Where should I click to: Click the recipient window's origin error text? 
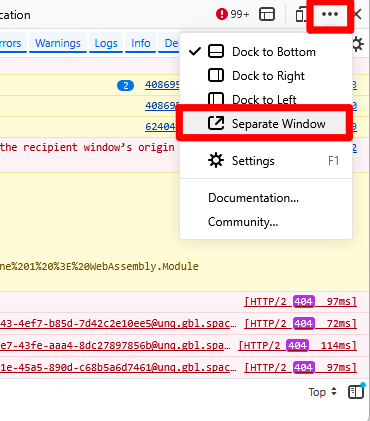click(x=87, y=147)
